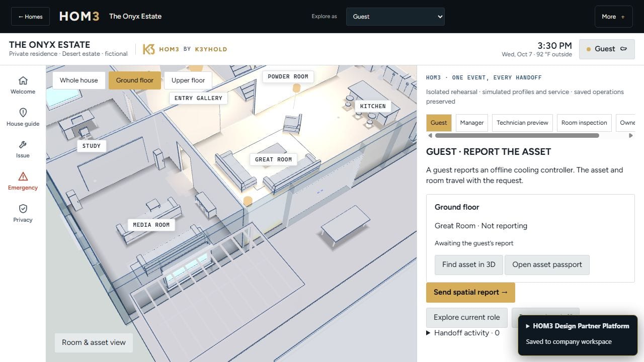The width and height of the screenshot is (644, 362).
Task: Select the Manager role tab
Action: (472, 123)
